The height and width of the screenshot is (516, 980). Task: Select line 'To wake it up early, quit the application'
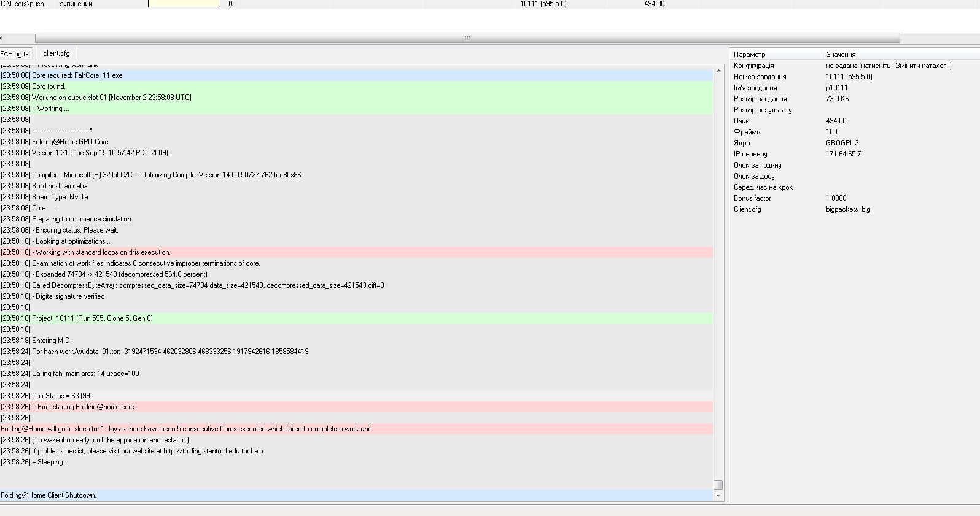(356, 440)
